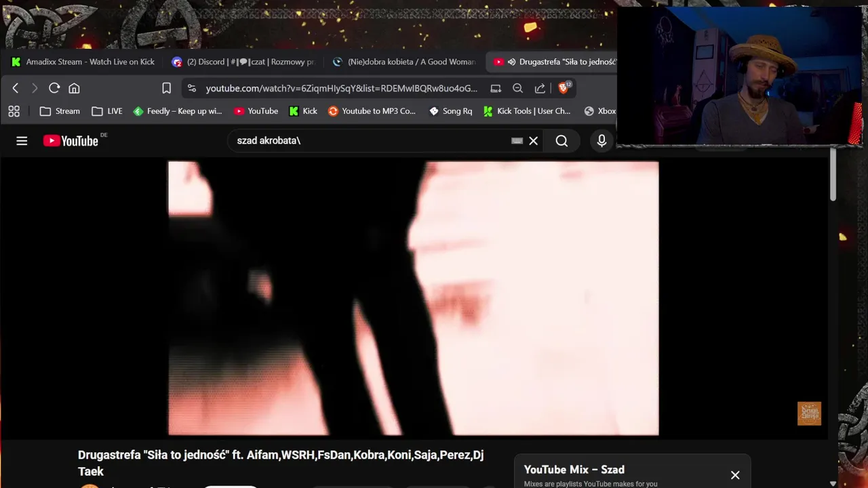Image resolution: width=868 pixels, height=488 pixels.
Task: Switch to the (Nie)dobra kobieta tab
Action: pos(405,62)
